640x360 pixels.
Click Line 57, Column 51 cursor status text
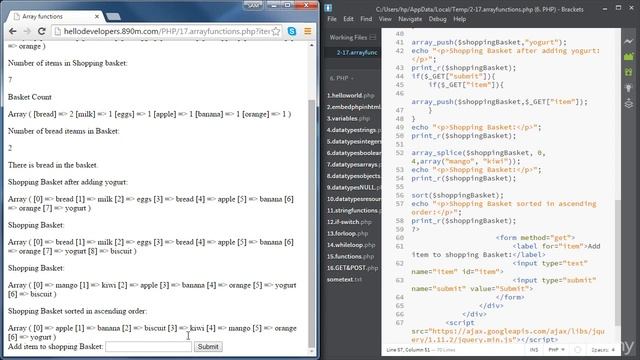coord(408,350)
